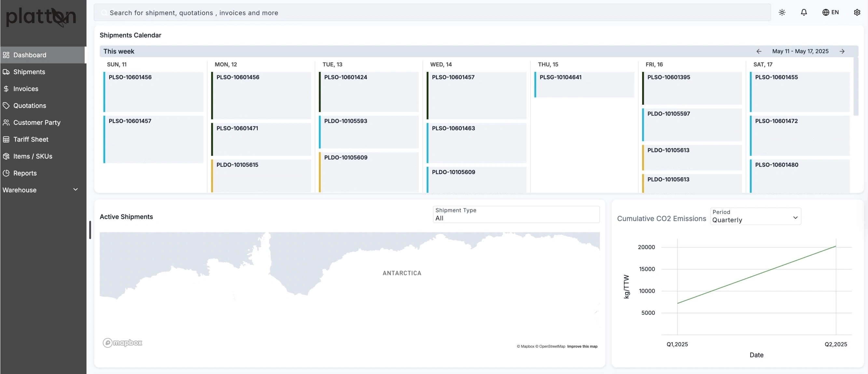Advance to next week arrow

point(842,51)
